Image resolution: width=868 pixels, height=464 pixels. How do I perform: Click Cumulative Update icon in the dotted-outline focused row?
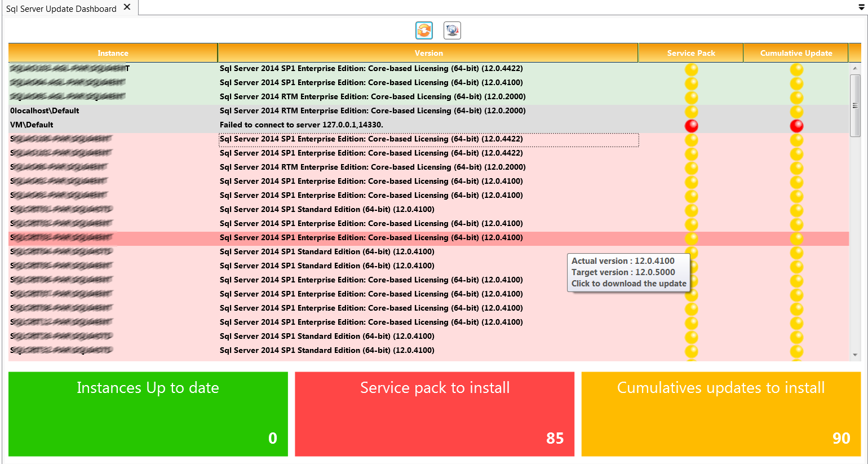[x=796, y=140]
